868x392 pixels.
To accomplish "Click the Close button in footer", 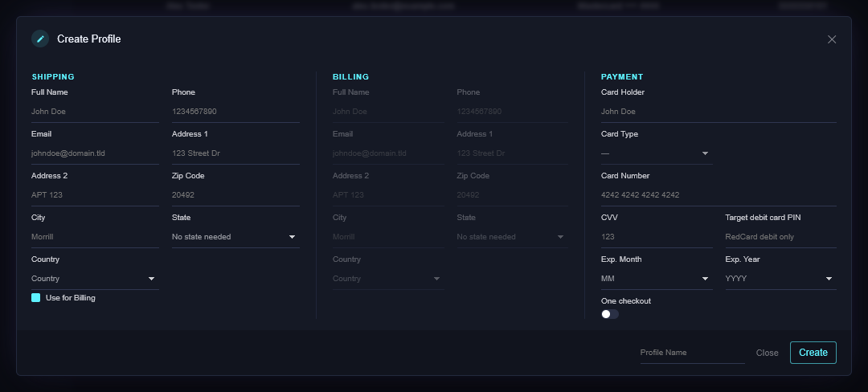I will point(768,353).
